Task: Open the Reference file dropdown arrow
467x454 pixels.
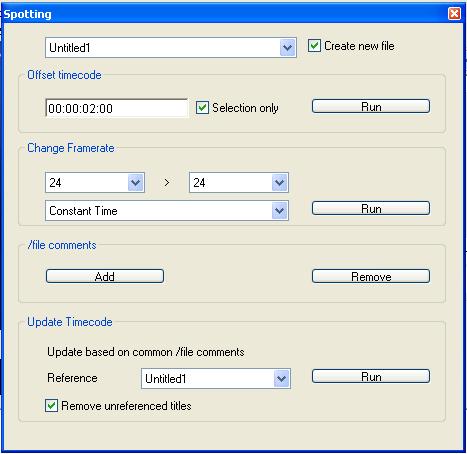Action: pyautogui.click(x=282, y=379)
